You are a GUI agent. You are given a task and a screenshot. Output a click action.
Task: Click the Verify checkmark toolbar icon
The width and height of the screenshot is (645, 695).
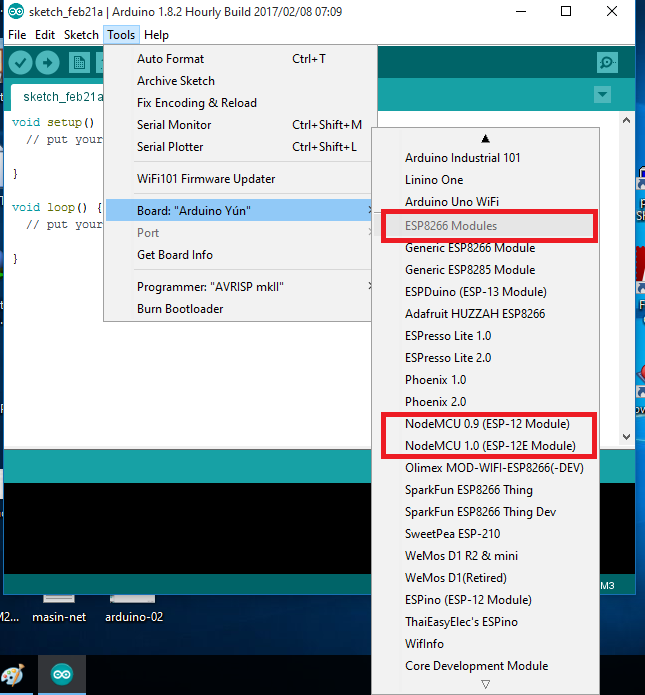(20, 62)
